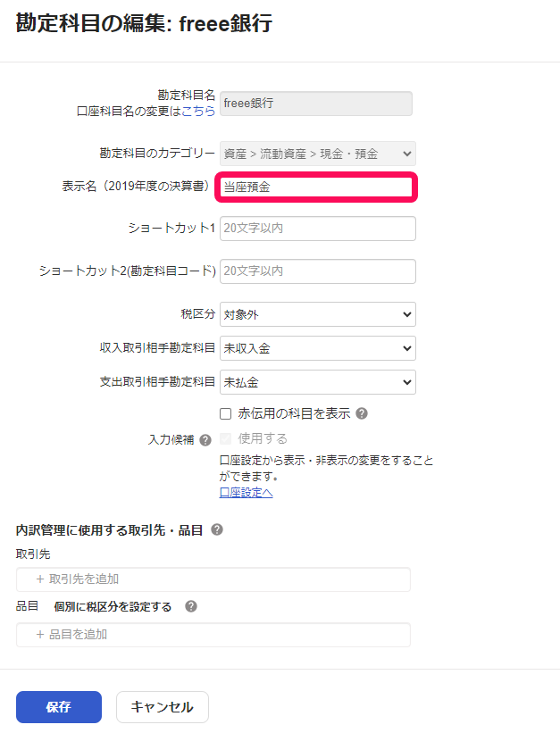This screenshot has width=560, height=733.
Task: Click help icon beside 赤伝用の科目を表示
Action: coord(362,413)
